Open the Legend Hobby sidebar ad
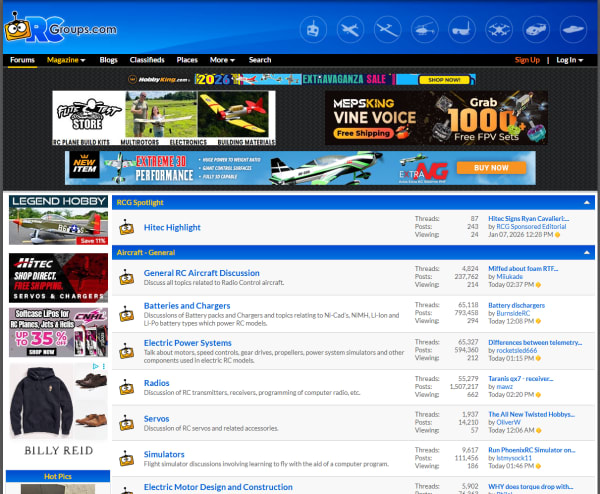Image resolution: width=600 pixels, height=494 pixels. [58, 220]
